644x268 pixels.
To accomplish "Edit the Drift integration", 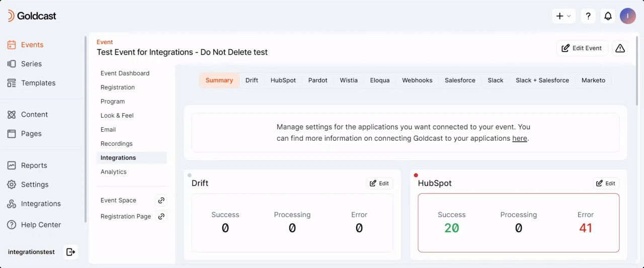I will (379, 184).
